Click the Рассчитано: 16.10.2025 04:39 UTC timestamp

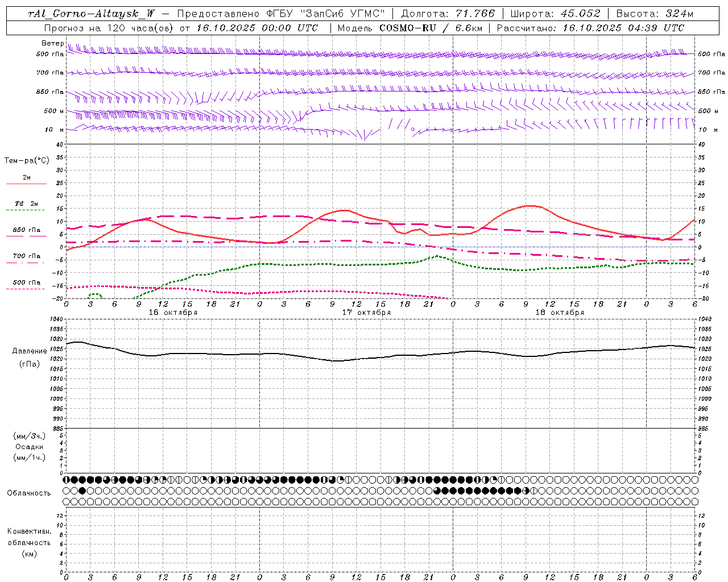click(590, 28)
